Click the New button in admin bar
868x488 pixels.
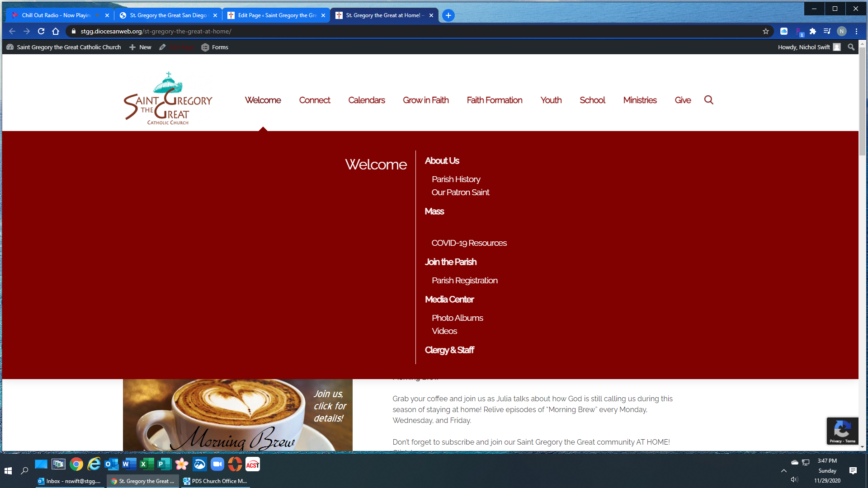click(x=140, y=47)
